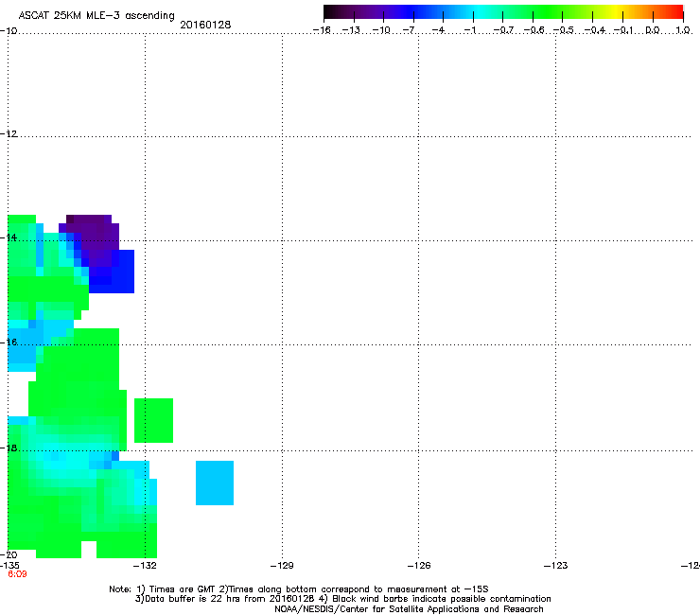Click the -4 color bar label
The height and width of the screenshot is (615, 700).
pyautogui.click(x=438, y=30)
